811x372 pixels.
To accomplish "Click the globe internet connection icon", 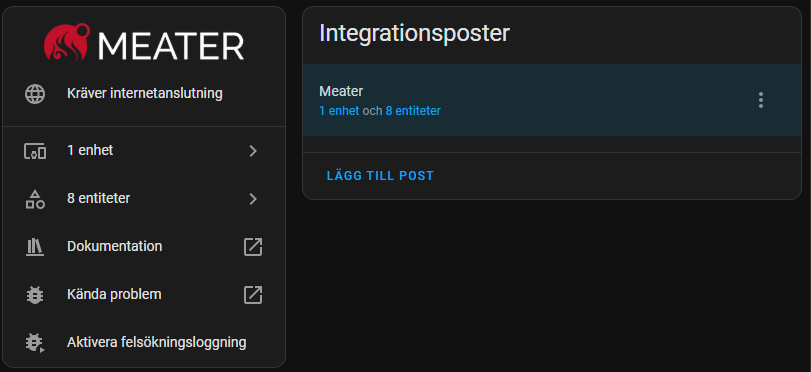I will pyautogui.click(x=35, y=94).
